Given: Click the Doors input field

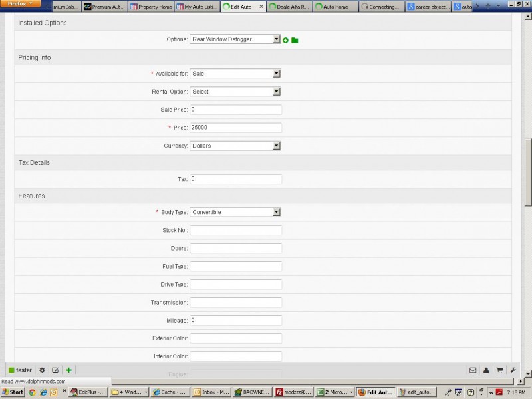Looking at the screenshot, I should click(235, 248).
